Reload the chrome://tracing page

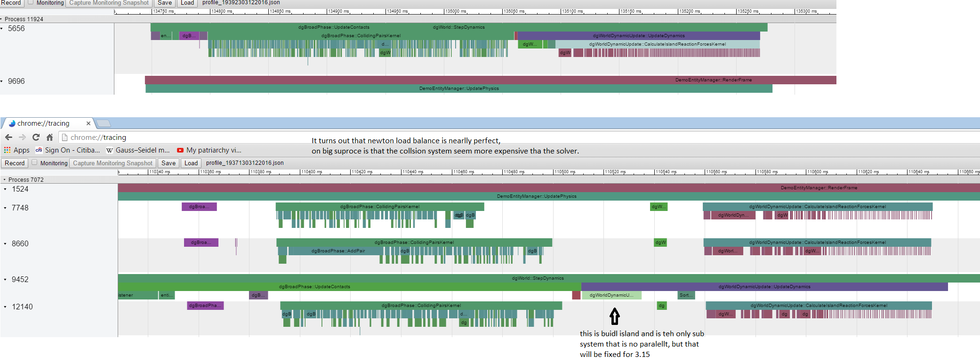coord(36,138)
